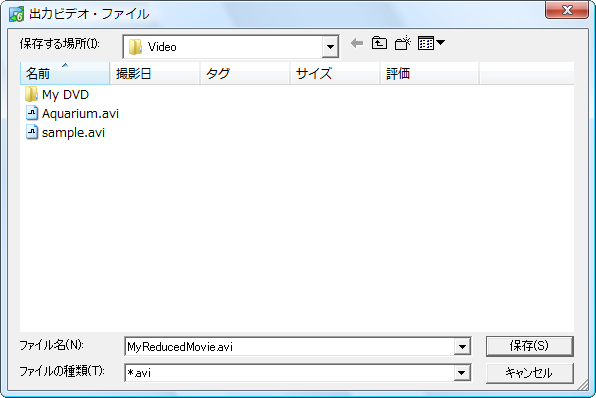Sort by 撮影日 column header
The image size is (596, 398).
coord(155,73)
